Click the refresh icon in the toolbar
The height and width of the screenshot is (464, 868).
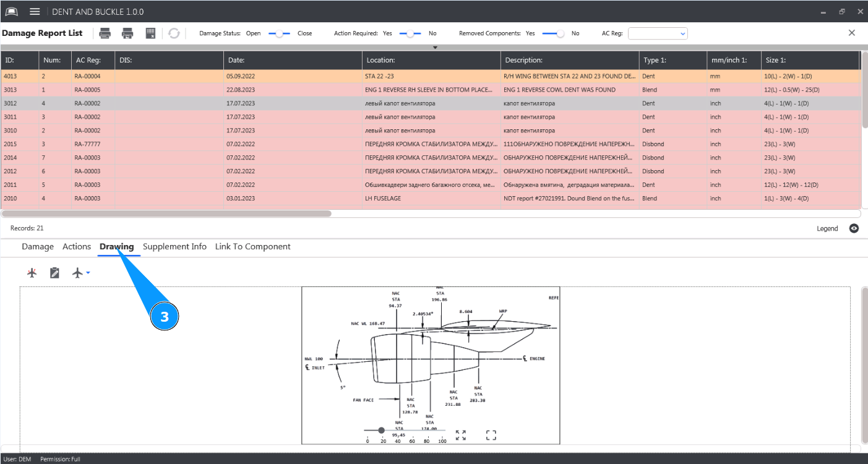point(174,33)
